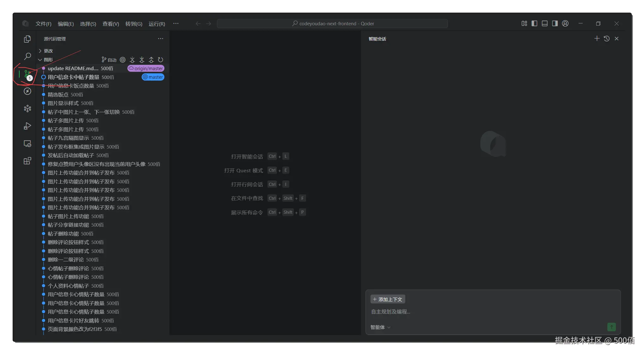Click the 添加上下文 button
Image resolution: width=644 pixels, height=354 pixels.
coord(388,299)
